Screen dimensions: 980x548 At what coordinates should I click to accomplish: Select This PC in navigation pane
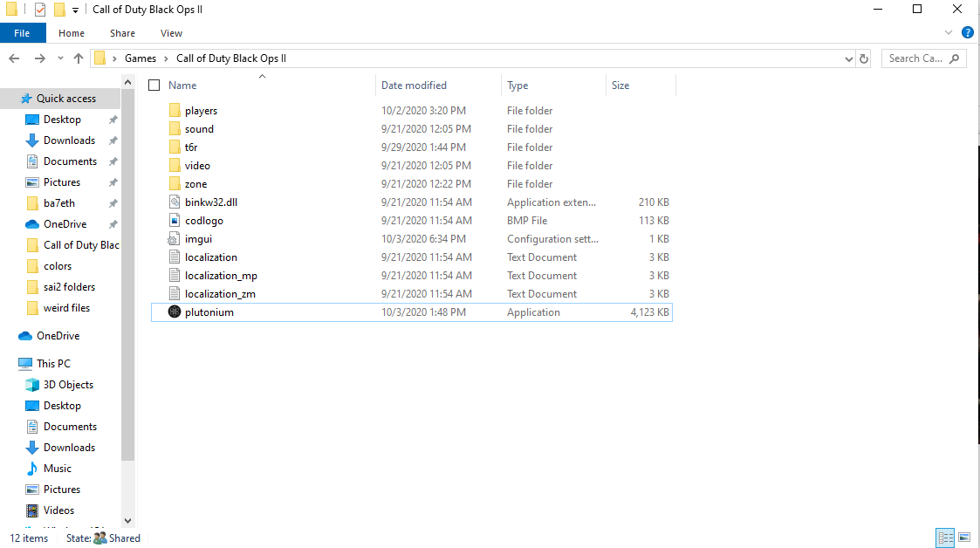[45, 364]
